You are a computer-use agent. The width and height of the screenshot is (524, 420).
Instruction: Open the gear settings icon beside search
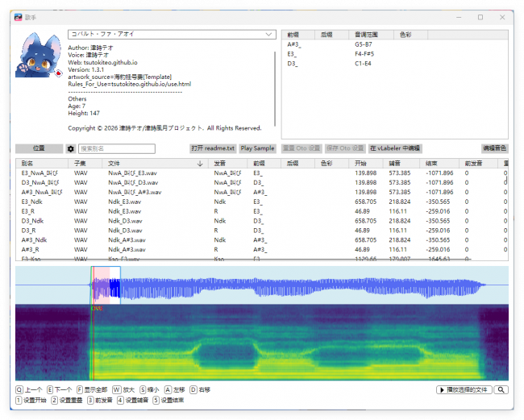[x=70, y=148]
